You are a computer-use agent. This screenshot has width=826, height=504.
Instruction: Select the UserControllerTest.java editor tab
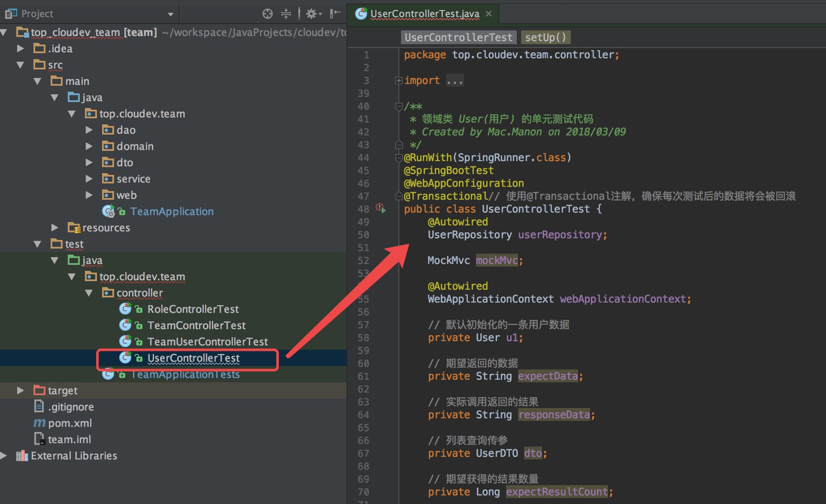click(x=424, y=14)
